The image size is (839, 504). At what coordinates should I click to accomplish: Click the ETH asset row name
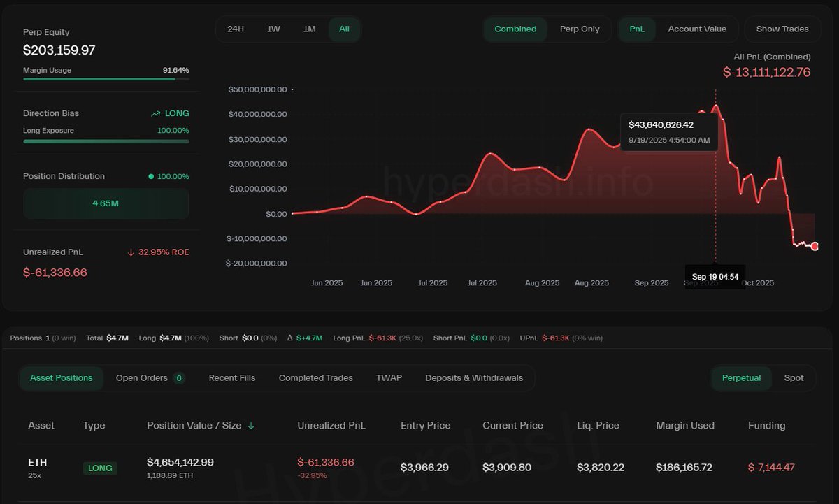pos(38,462)
